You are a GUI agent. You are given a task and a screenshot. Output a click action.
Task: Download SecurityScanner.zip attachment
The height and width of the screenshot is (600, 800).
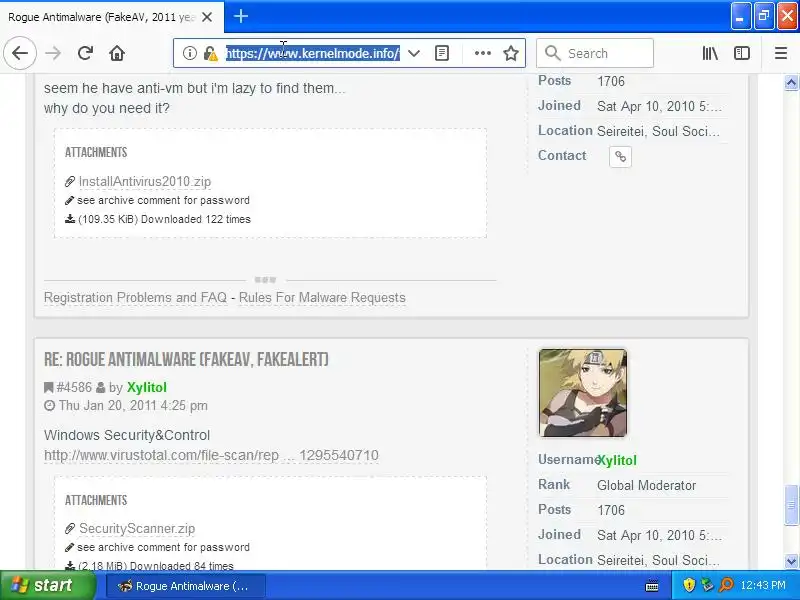pyautogui.click(x=137, y=528)
